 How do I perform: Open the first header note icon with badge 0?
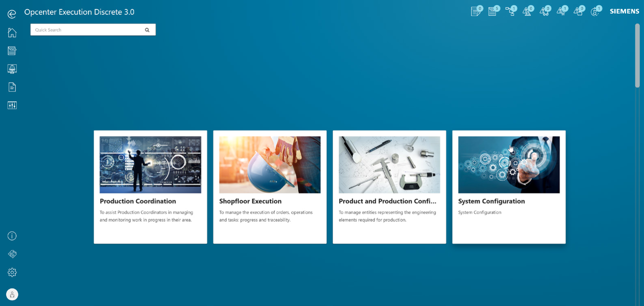(476, 11)
